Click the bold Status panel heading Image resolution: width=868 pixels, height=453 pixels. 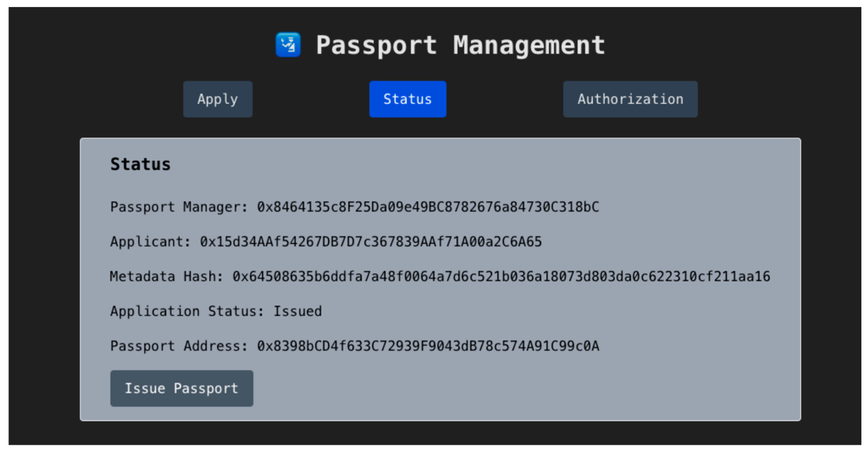(140, 164)
